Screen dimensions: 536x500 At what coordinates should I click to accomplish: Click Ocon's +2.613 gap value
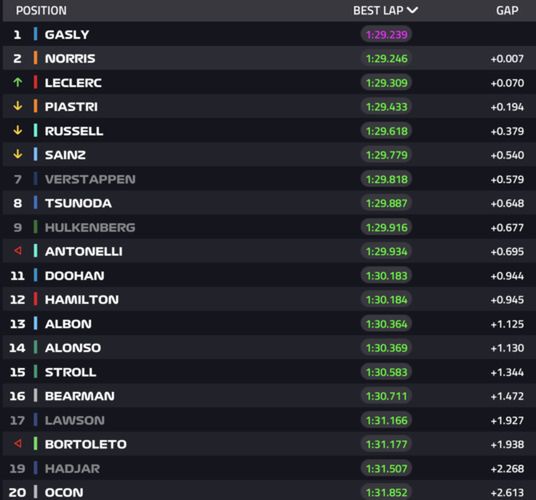click(507, 492)
